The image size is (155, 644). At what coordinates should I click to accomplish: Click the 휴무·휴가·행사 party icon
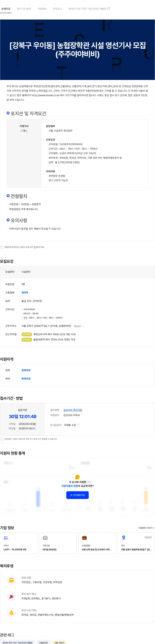point(11,597)
